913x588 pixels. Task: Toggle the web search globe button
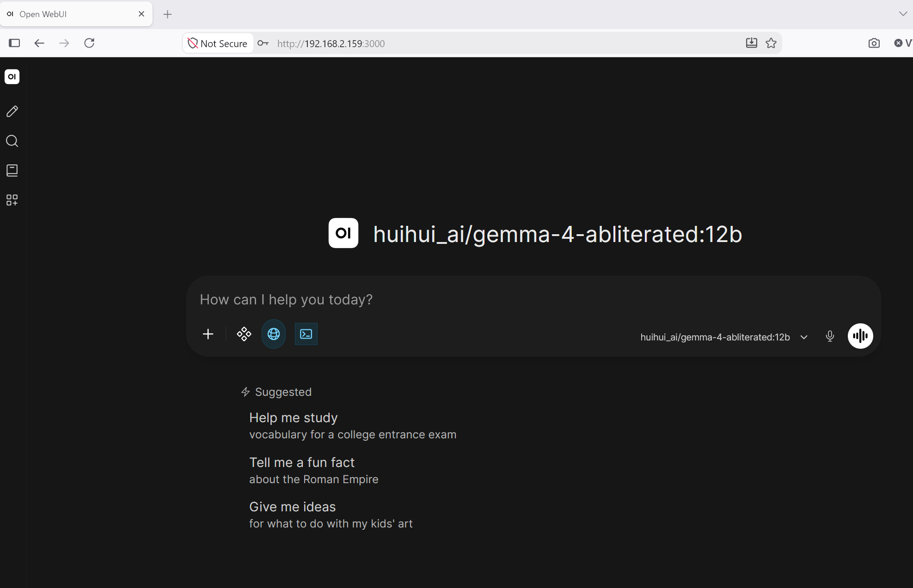[274, 334]
